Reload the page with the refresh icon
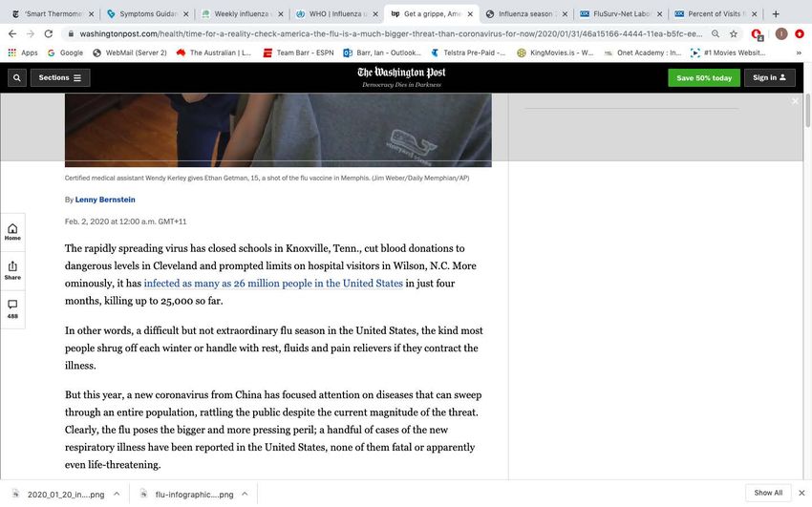812x507 pixels. pos(48,33)
